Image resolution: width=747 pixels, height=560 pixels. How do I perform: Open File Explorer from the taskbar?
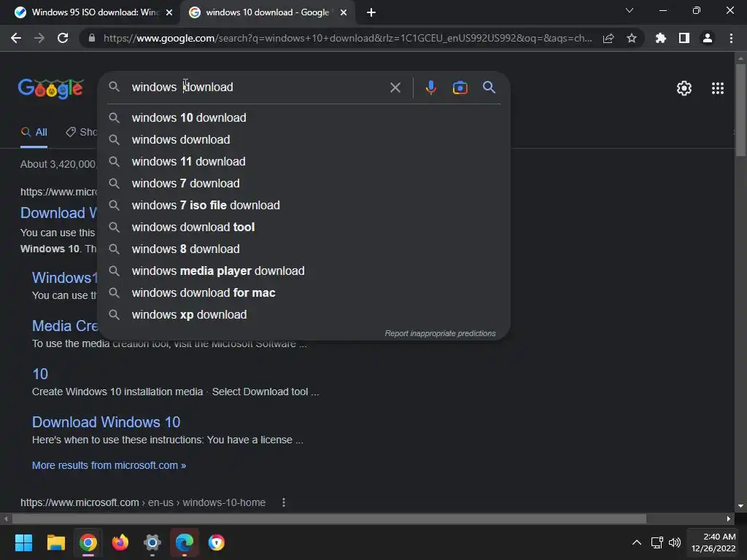pyautogui.click(x=55, y=542)
